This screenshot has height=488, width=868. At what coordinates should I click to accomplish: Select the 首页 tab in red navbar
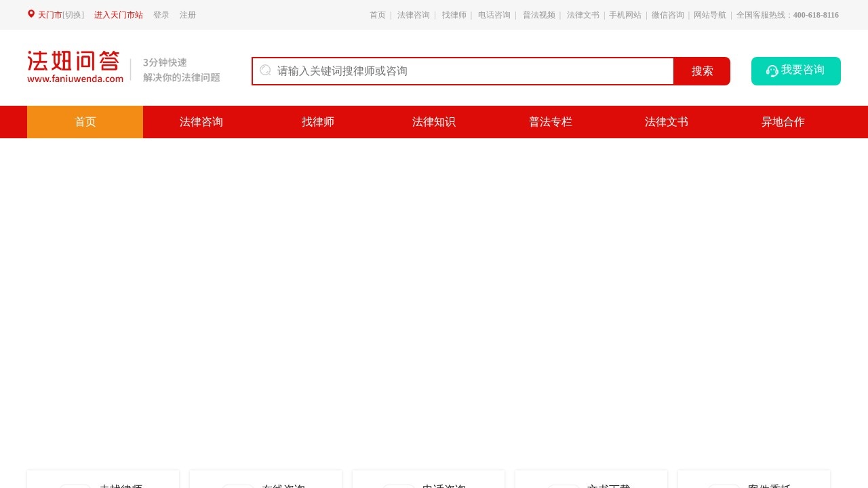click(x=85, y=122)
